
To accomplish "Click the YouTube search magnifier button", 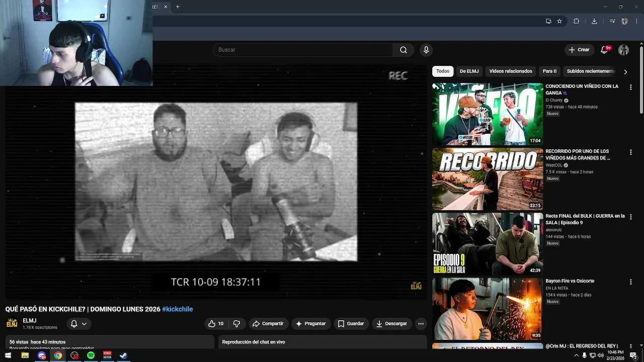I will (x=404, y=50).
